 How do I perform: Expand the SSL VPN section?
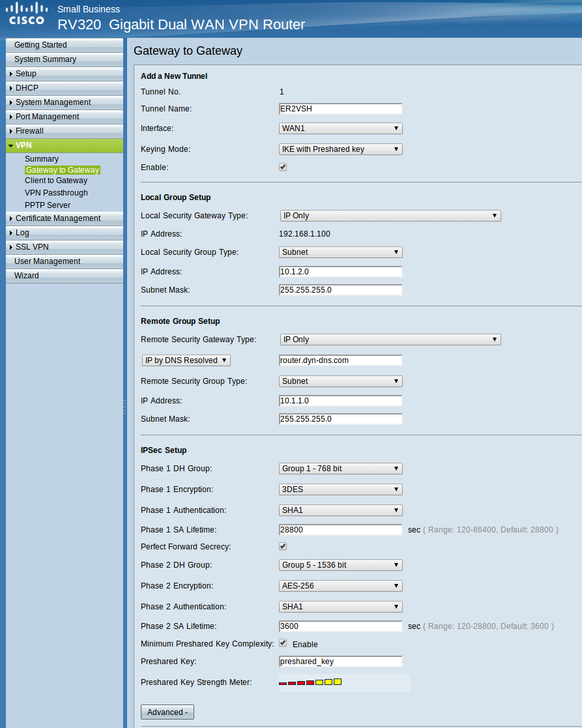[x=65, y=247]
